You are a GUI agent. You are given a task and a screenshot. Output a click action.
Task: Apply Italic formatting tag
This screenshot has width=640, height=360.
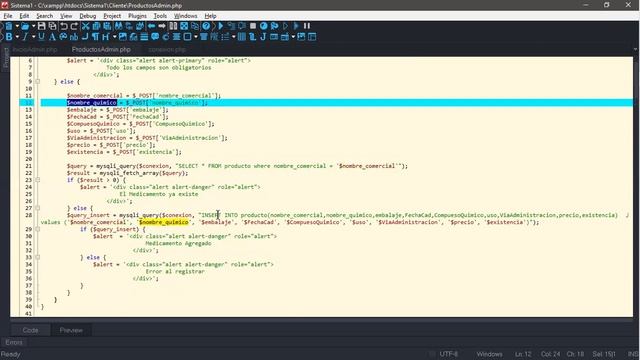[25, 37]
